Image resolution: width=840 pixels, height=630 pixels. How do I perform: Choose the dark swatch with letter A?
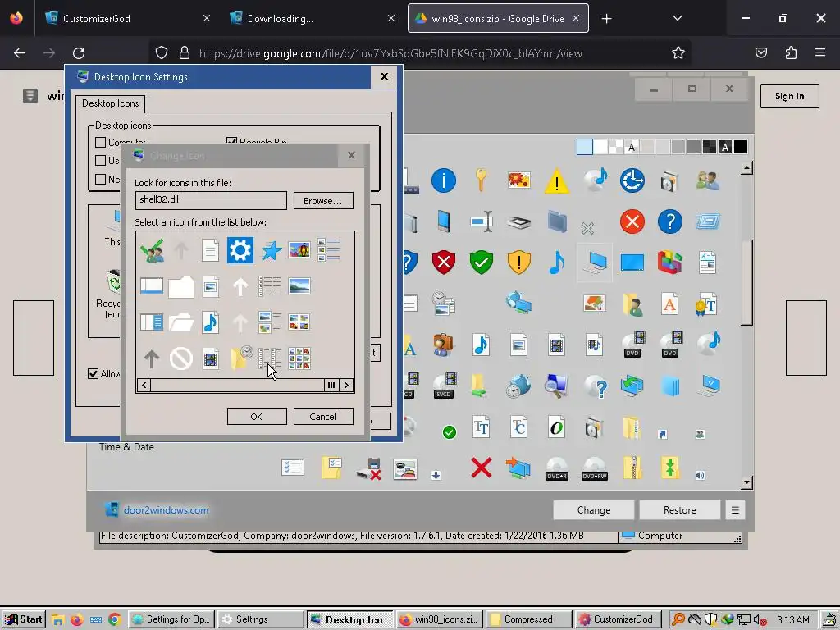725,147
